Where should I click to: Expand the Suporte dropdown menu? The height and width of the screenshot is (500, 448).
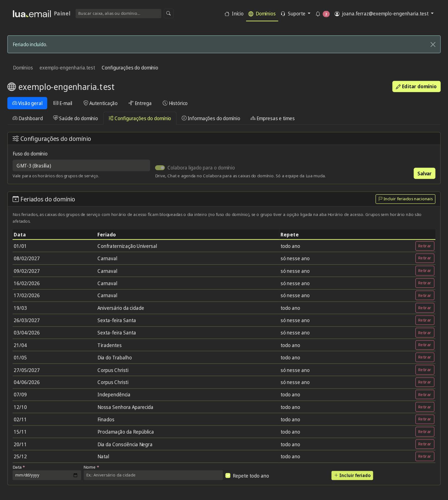[295, 14]
